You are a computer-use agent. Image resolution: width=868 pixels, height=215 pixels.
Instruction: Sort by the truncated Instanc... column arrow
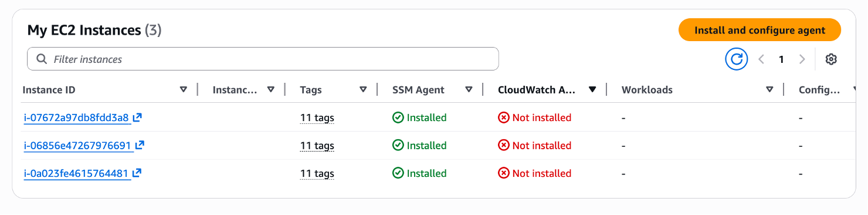(x=270, y=90)
